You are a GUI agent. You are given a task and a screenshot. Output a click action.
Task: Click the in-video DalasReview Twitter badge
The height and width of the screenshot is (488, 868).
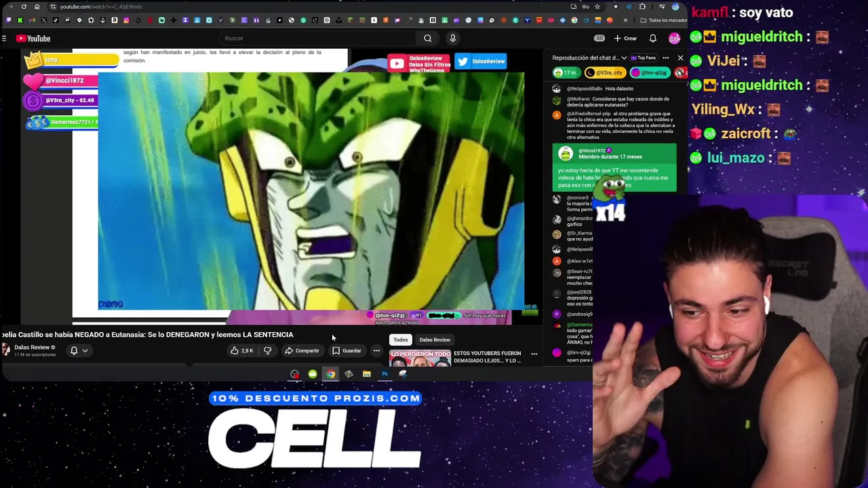(481, 62)
